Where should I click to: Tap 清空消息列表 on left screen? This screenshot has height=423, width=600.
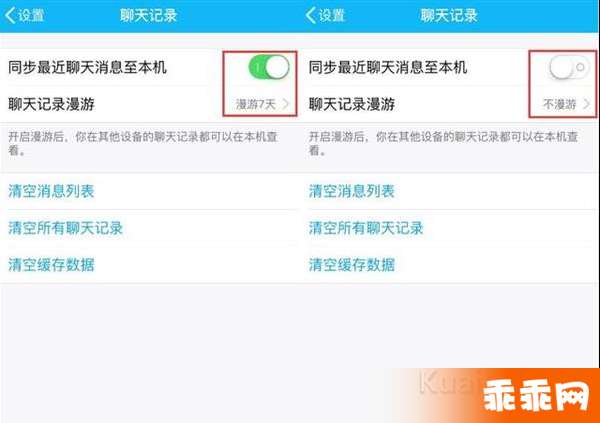pyautogui.click(x=51, y=191)
